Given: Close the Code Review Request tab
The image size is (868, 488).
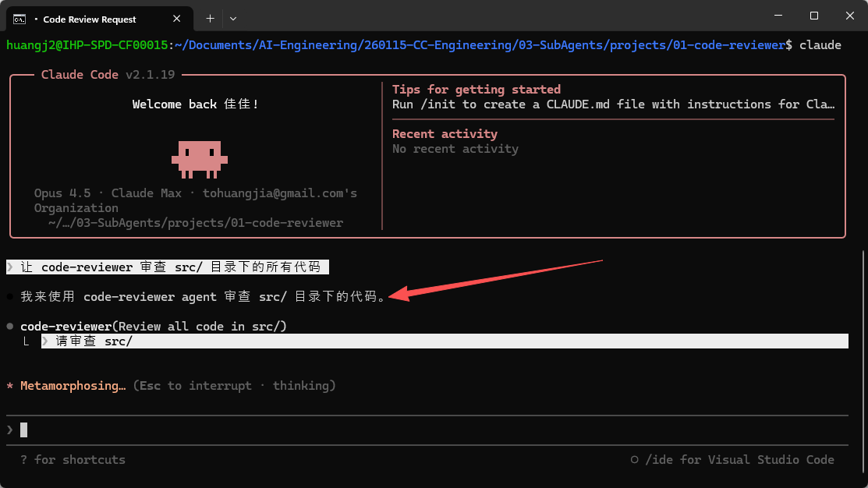Looking at the screenshot, I should point(177,19).
